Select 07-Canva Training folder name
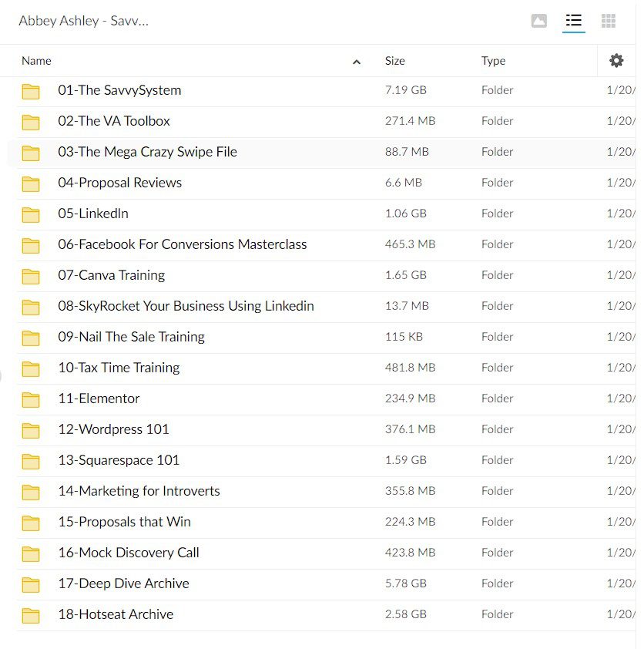 111,275
